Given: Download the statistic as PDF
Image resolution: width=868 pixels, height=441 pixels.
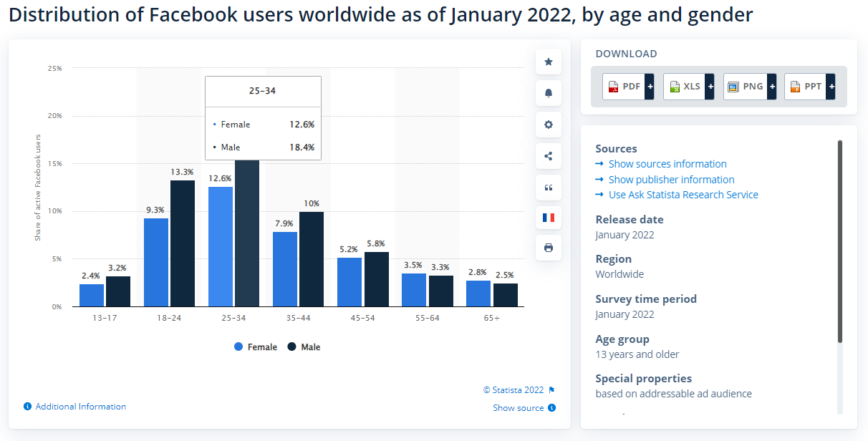Looking at the screenshot, I should 623,86.
